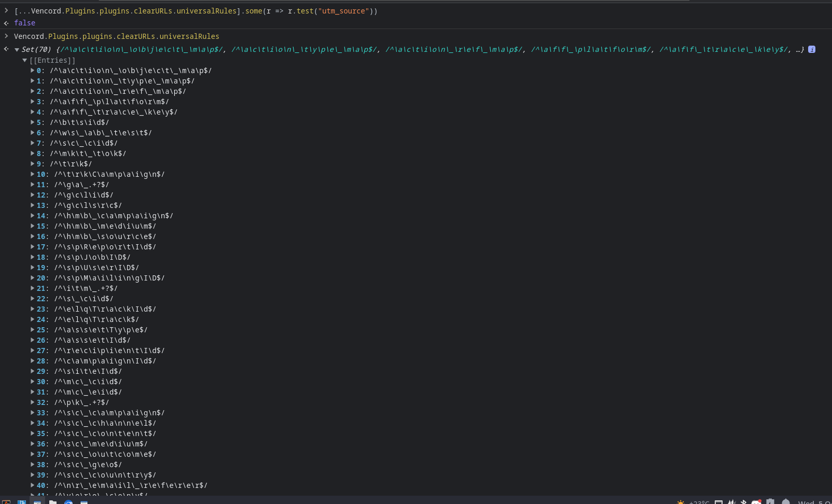Click the console command containing .some(r => r.test

point(196,11)
